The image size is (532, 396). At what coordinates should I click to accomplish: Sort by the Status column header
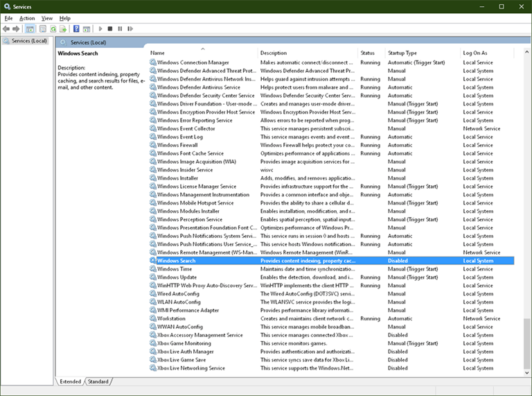click(x=371, y=53)
